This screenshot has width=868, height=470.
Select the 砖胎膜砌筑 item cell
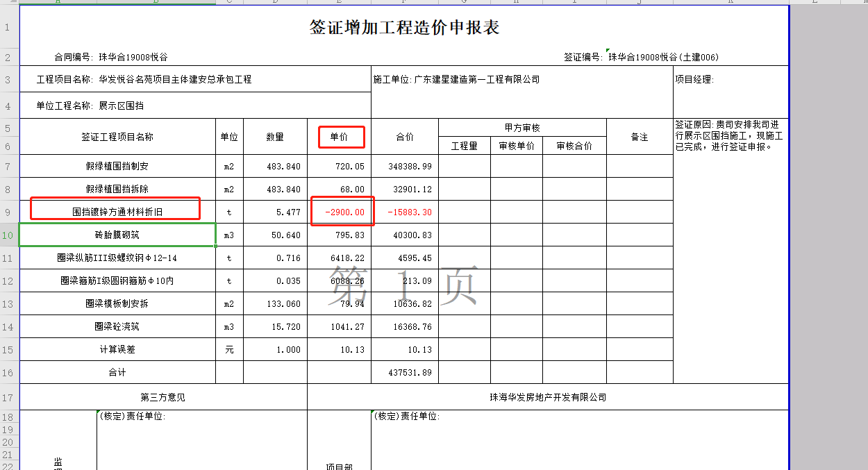click(117, 235)
